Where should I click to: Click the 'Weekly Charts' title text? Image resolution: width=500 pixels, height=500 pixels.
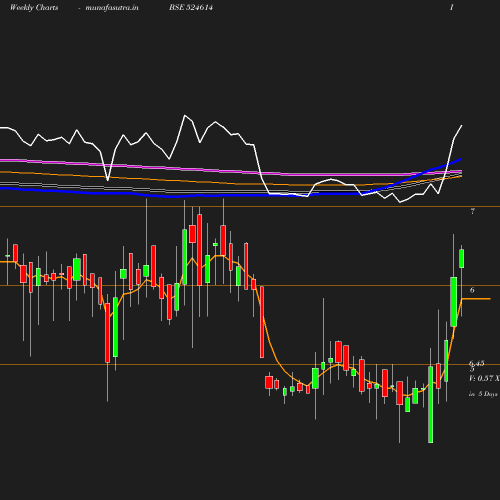click(x=34, y=8)
